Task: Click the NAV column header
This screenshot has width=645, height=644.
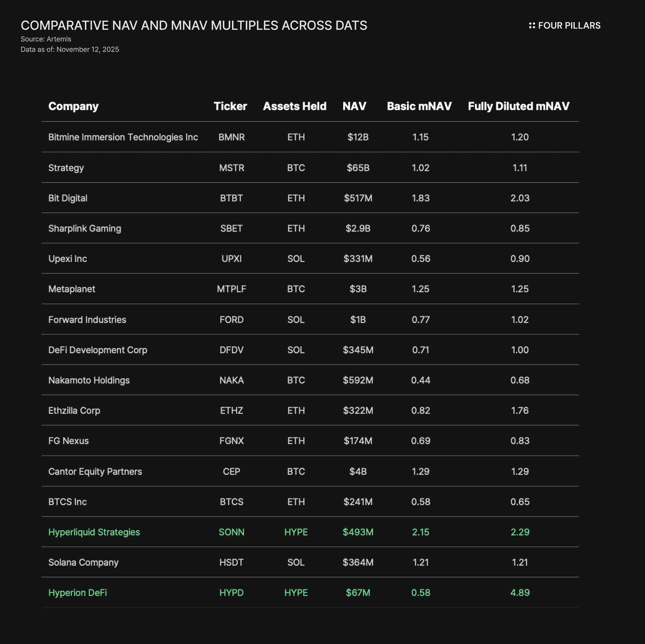Action: point(354,106)
